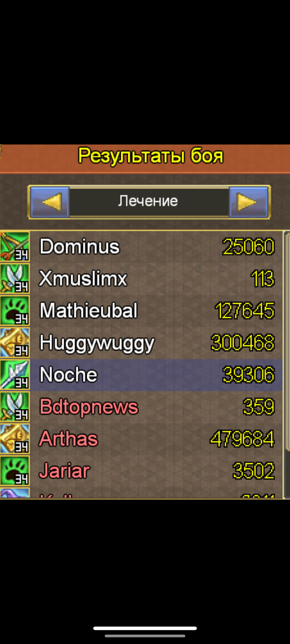The image size is (290, 644).
Task: Tap Mathieubal healing value 127645
Action: [245, 311]
